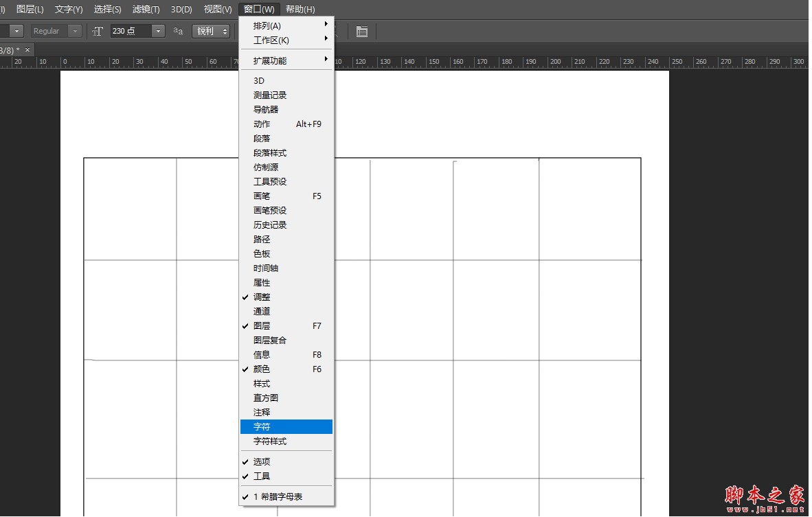
Task: Open the 滤镜(T) menu
Action: pyautogui.click(x=146, y=10)
